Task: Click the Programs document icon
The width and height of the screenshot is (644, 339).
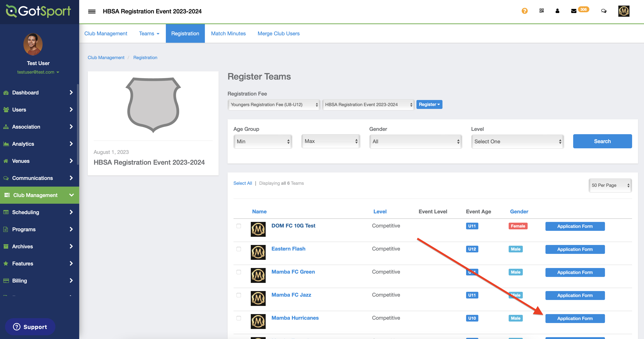Action: (6, 229)
